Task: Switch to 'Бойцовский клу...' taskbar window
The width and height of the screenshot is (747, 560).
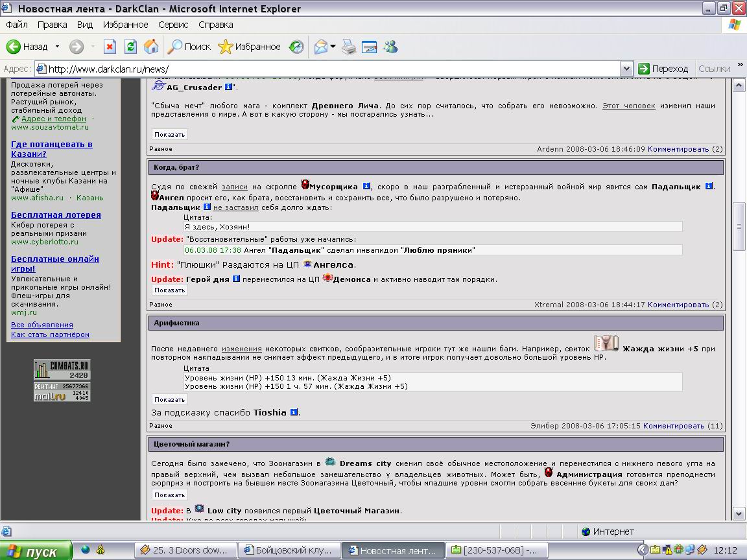Action: click(289, 550)
